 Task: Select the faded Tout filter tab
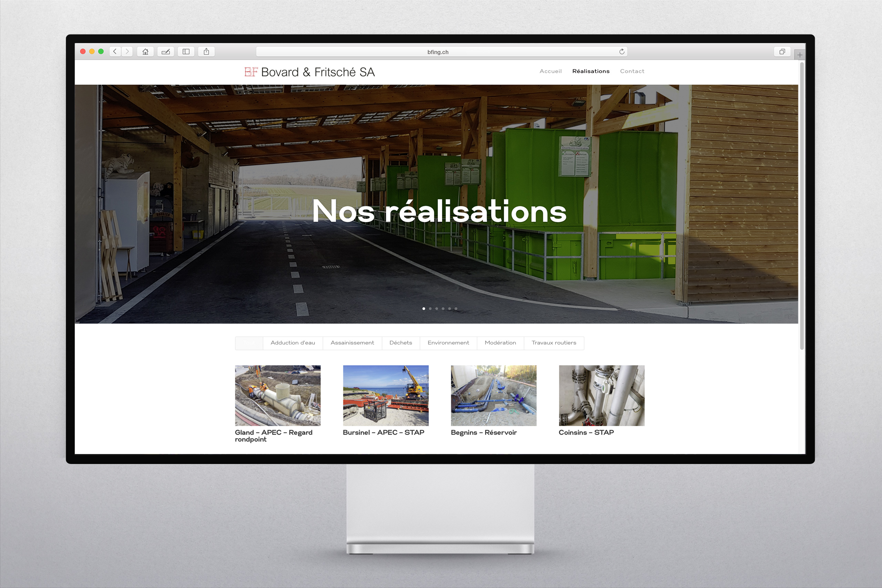[x=249, y=343]
